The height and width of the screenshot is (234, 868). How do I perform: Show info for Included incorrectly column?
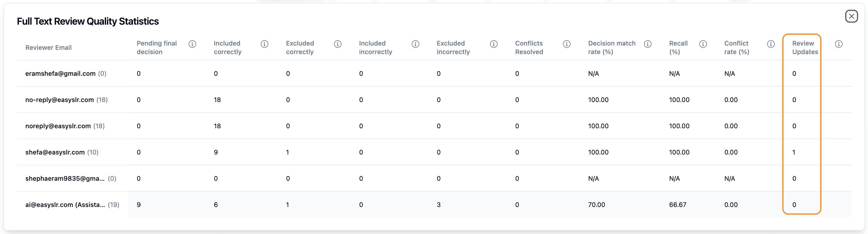click(416, 44)
